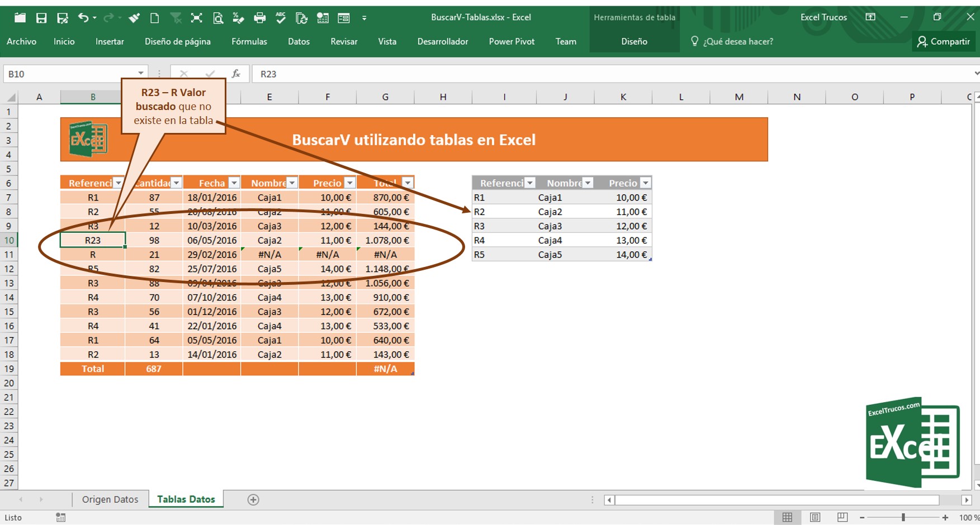Click the Quick Print printer icon
The image size is (980, 525).
[259, 18]
